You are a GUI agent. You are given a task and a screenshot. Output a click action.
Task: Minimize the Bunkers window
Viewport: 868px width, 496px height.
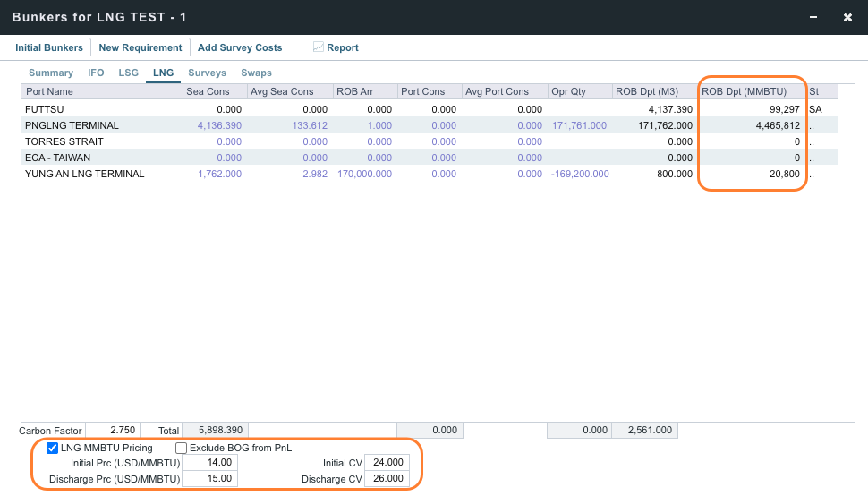[x=813, y=18]
